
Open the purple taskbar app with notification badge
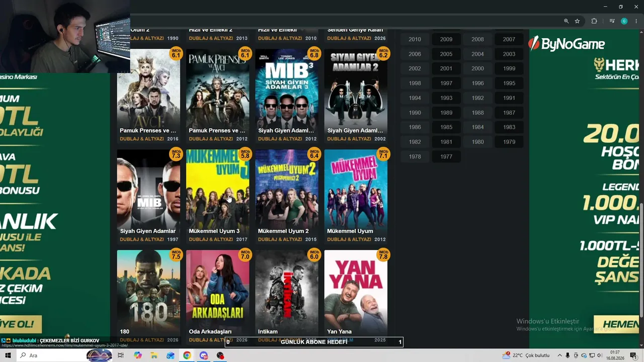pos(203,355)
